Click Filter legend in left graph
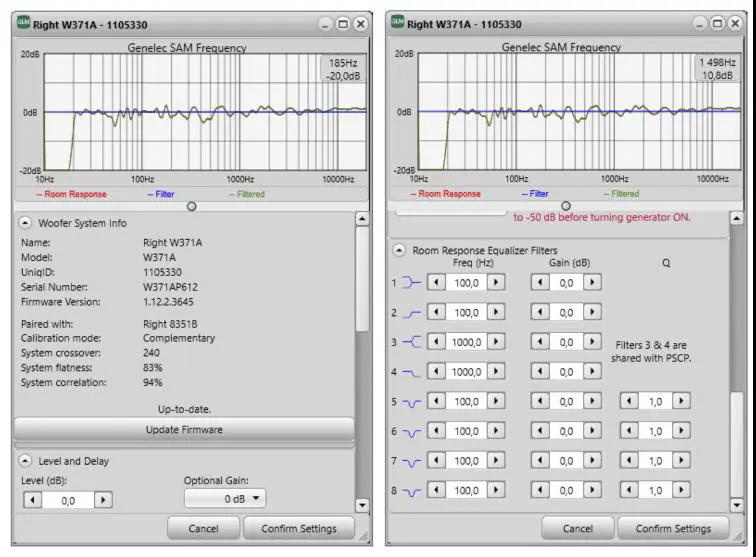 [x=161, y=194]
